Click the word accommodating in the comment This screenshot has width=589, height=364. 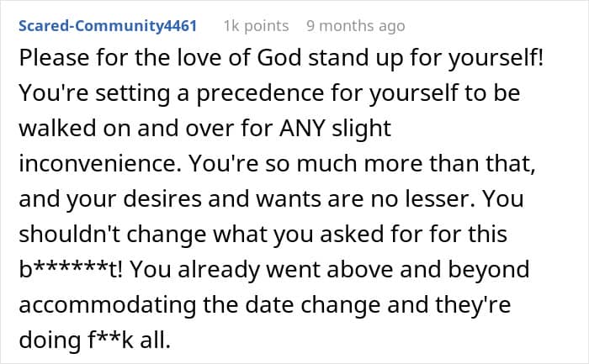coord(108,304)
